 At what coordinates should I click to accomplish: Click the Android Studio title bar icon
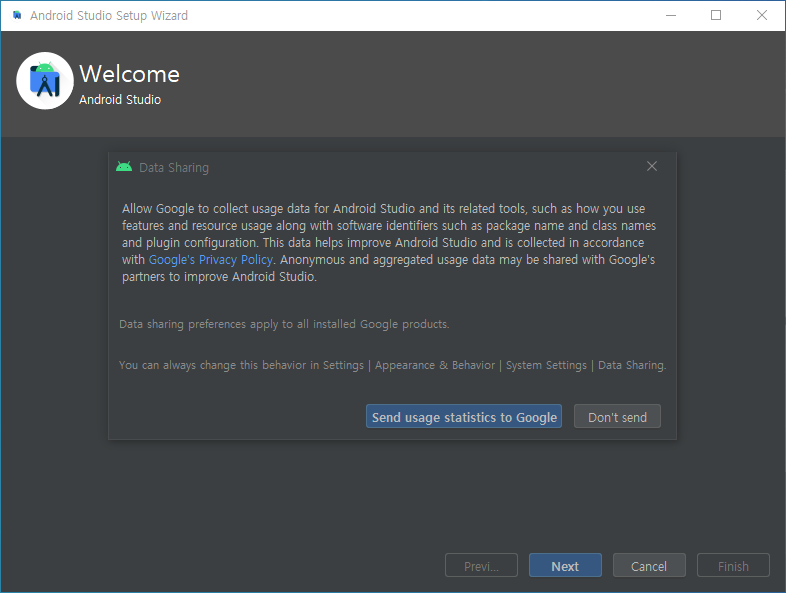click(17, 15)
